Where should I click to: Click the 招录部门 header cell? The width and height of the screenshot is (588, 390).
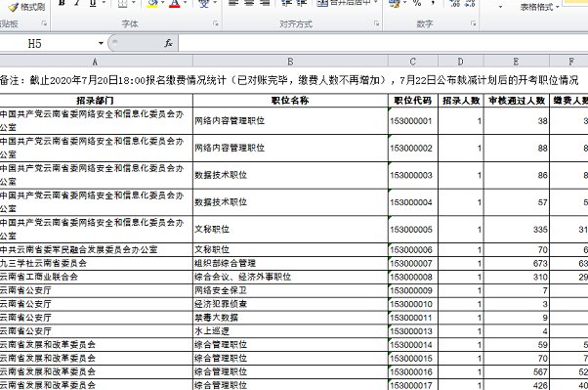click(96, 101)
